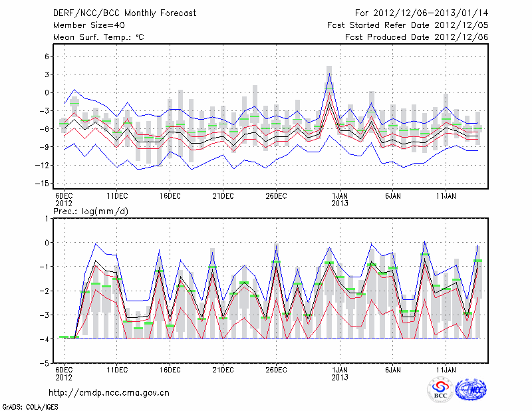Image resolution: width=532 pixels, height=411 pixels.
Task: Click the NCC globe logo icon
Action: click(470, 389)
